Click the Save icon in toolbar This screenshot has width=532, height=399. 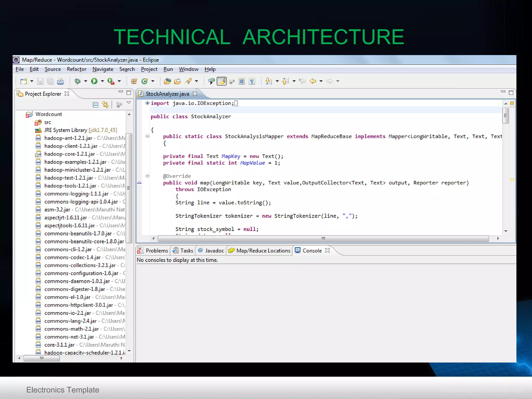pyautogui.click(x=40, y=81)
